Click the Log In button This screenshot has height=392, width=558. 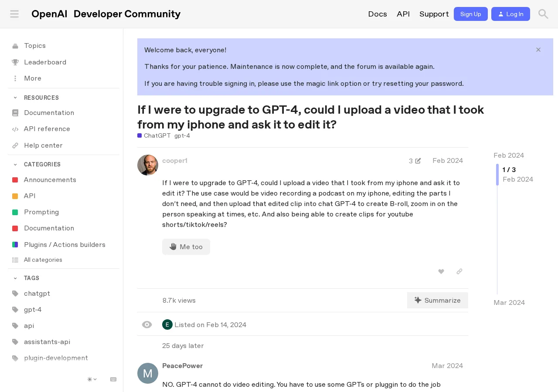pos(510,14)
